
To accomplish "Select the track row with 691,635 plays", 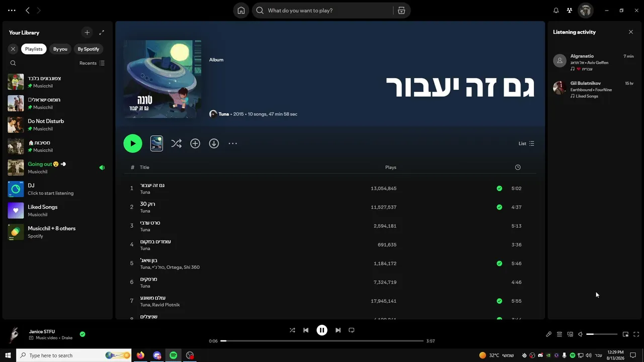I will point(330,245).
